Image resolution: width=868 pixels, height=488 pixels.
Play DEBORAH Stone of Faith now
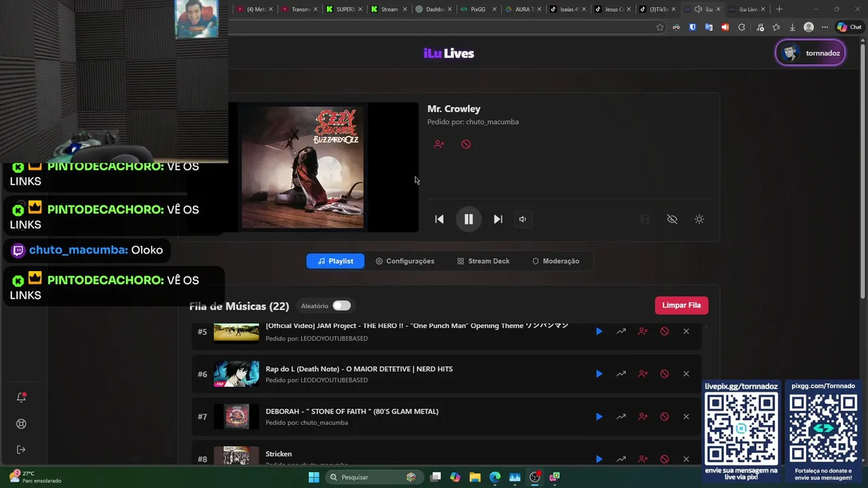click(x=599, y=417)
